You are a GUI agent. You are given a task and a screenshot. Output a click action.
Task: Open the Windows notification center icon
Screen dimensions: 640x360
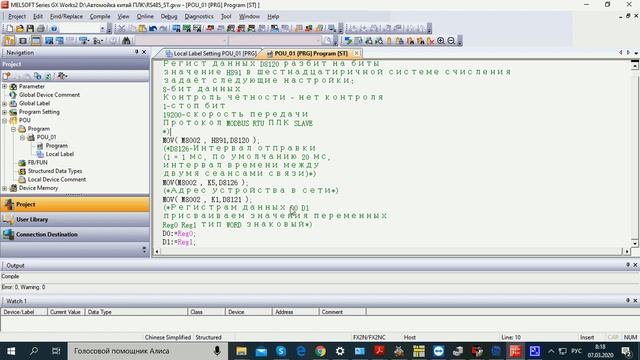point(626,351)
